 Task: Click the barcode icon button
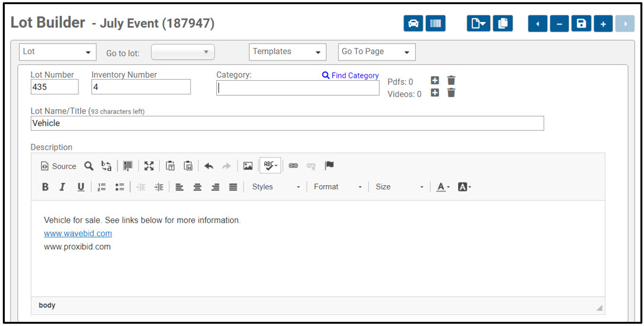pyautogui.click(x=435, y=24)
